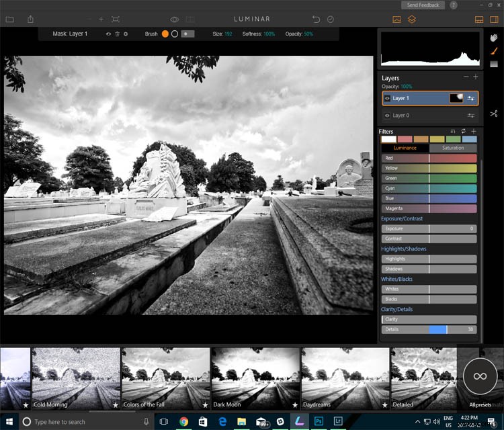Select the Hand move tool
The image size is (504, 430).
point(494,38)
